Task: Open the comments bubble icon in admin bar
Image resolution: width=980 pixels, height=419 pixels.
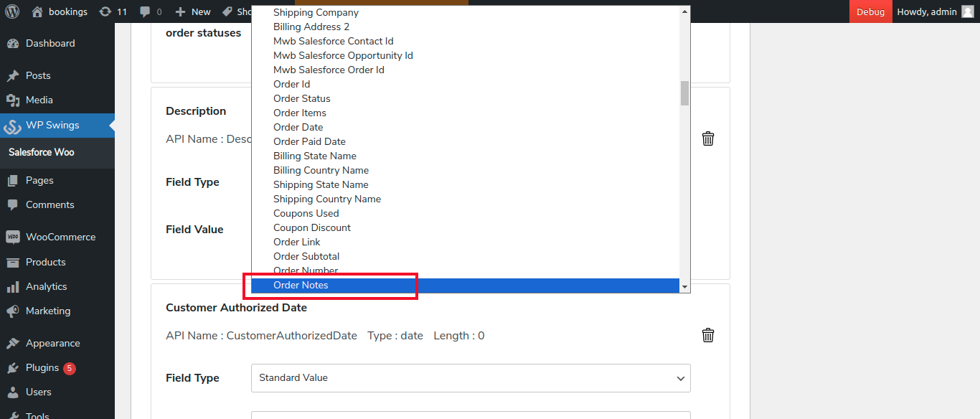Action: tap(146, 11)
